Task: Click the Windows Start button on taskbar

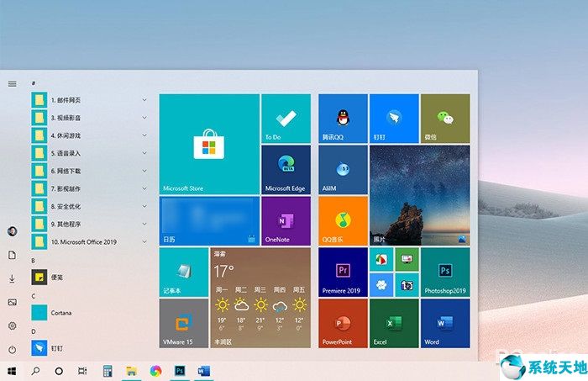Action: click(12, 371)
